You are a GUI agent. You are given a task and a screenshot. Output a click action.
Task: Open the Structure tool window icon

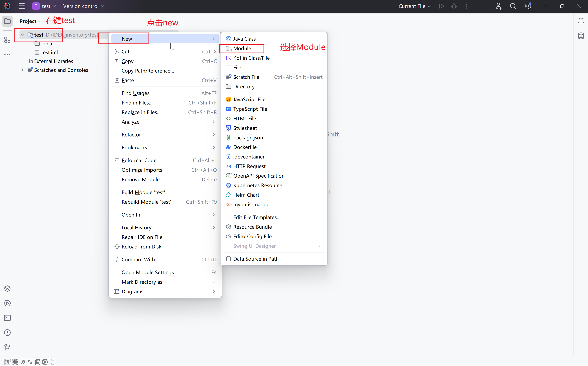click(7, 40)
